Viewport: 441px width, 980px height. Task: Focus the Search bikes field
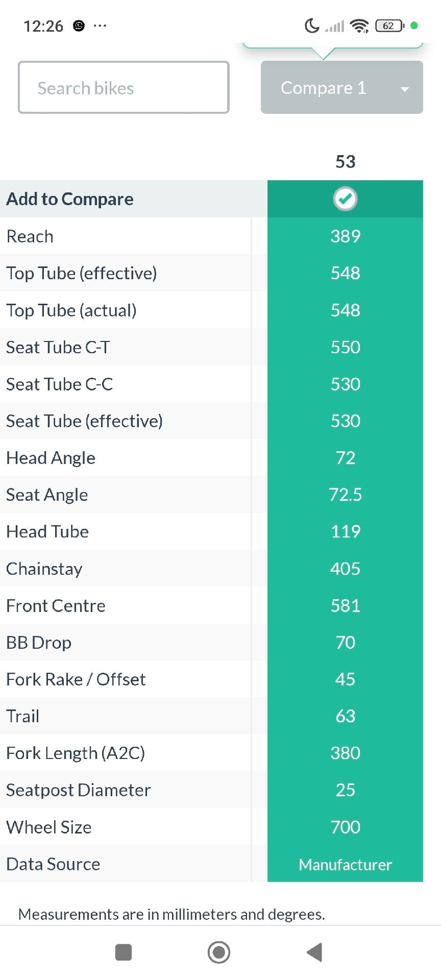[x=124, y=88]
